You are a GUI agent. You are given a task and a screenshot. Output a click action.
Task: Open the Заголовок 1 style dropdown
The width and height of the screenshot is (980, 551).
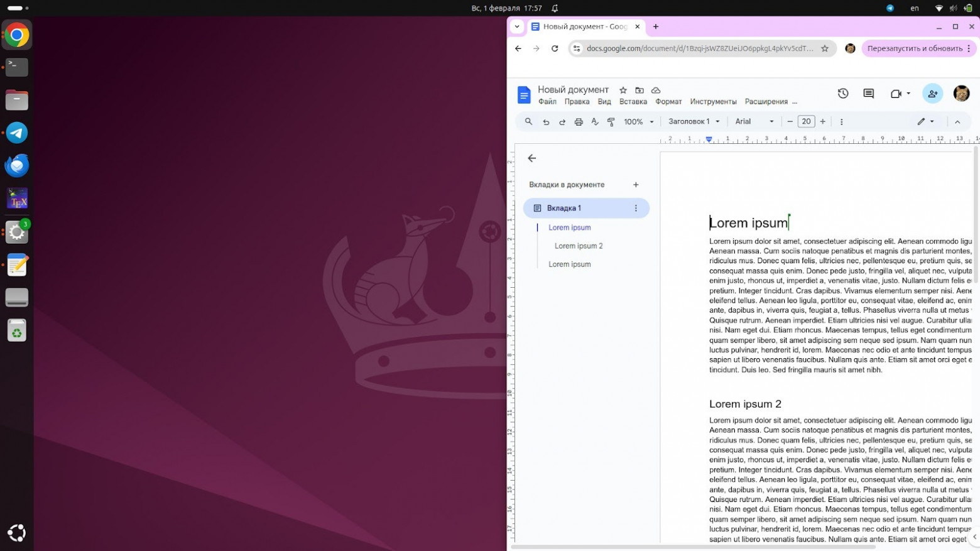(694, 122)
